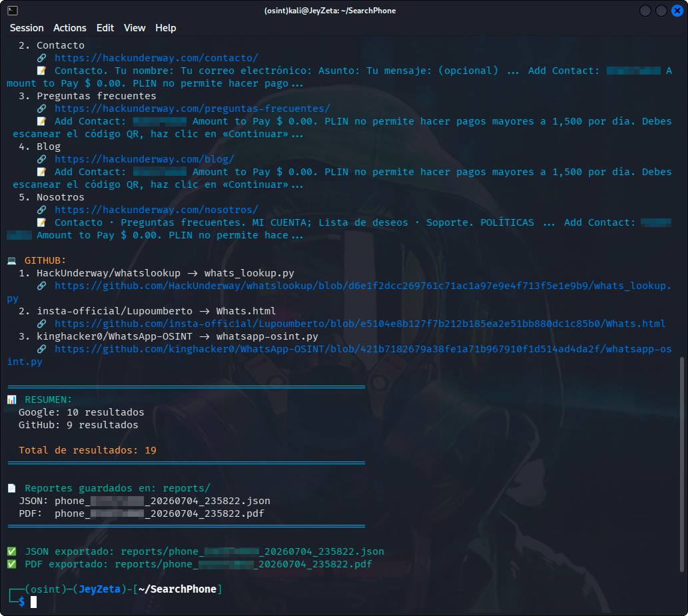This screenshot has width=688, height=616.
Task: Click the 'PDF:' saved report filename line
Action: pos(141,513)
